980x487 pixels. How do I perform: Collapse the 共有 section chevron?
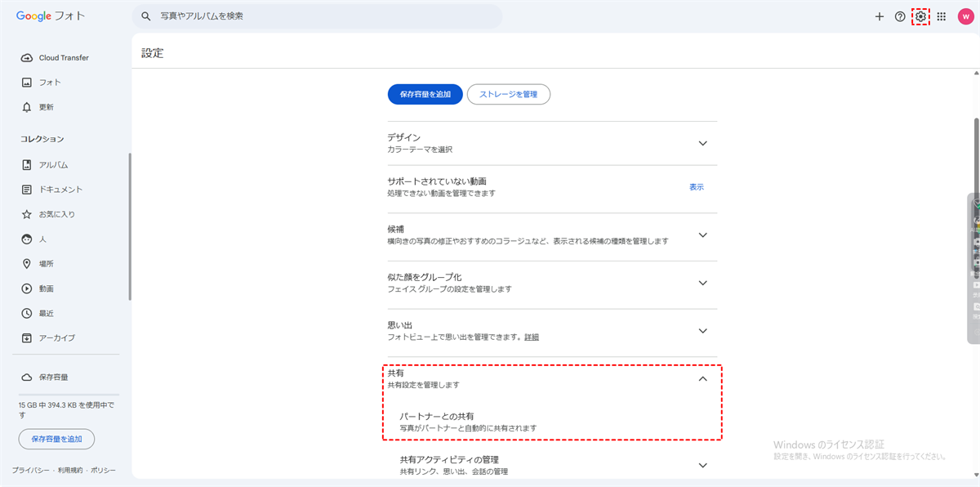(x=703, y=378)
